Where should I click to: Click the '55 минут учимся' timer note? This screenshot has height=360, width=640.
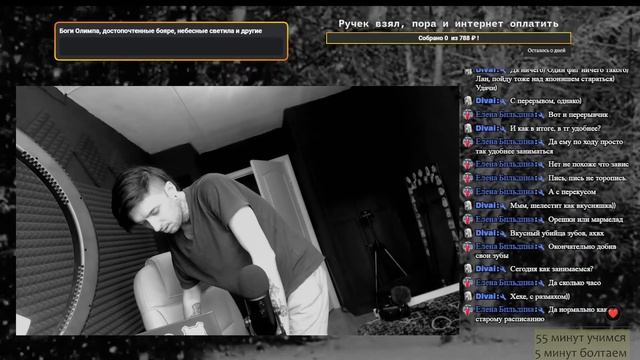(x=580, y=338)
